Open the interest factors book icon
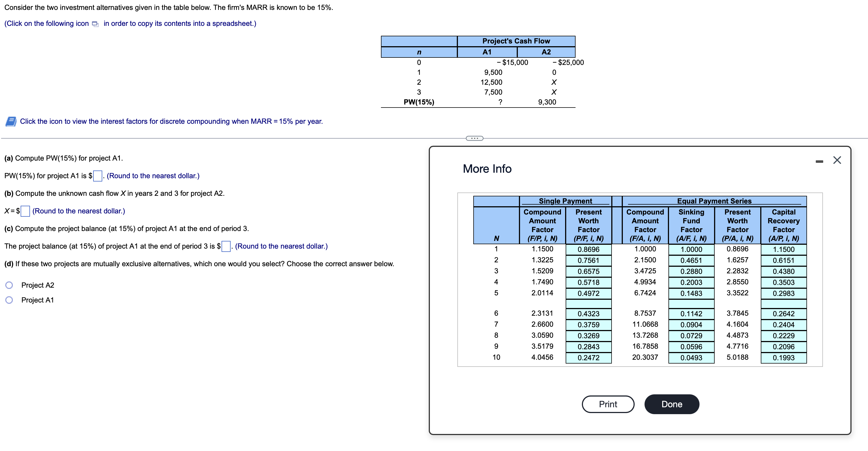Screen dimensions: 868x451 pos(11,121)
